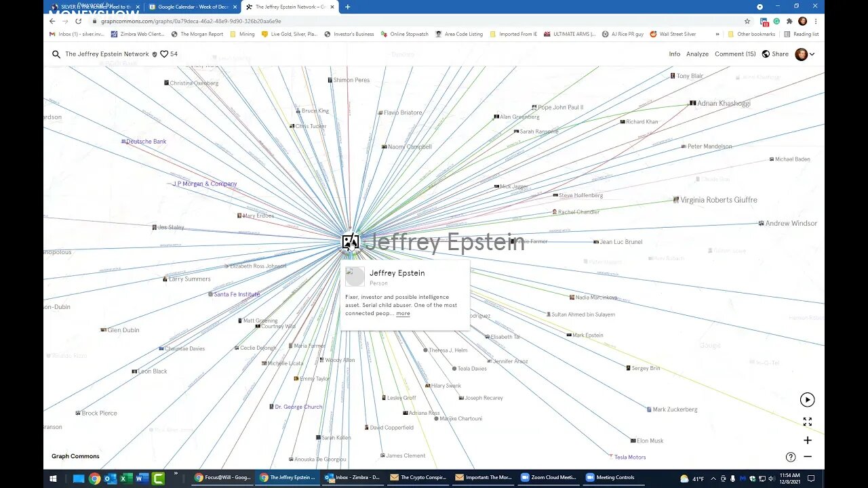Open the Info panel
Image resolution: width=868 pixels, height=488 pixels.
click(x=675, y=54)
